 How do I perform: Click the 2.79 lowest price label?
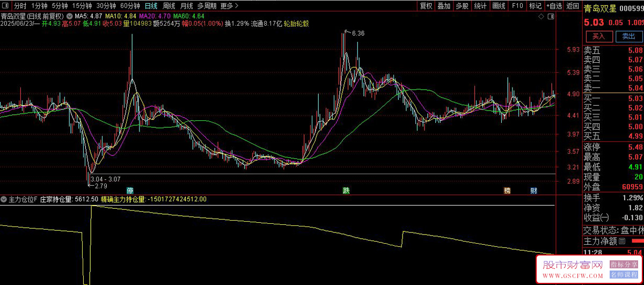pyautogui.click(x=101, y=186)
